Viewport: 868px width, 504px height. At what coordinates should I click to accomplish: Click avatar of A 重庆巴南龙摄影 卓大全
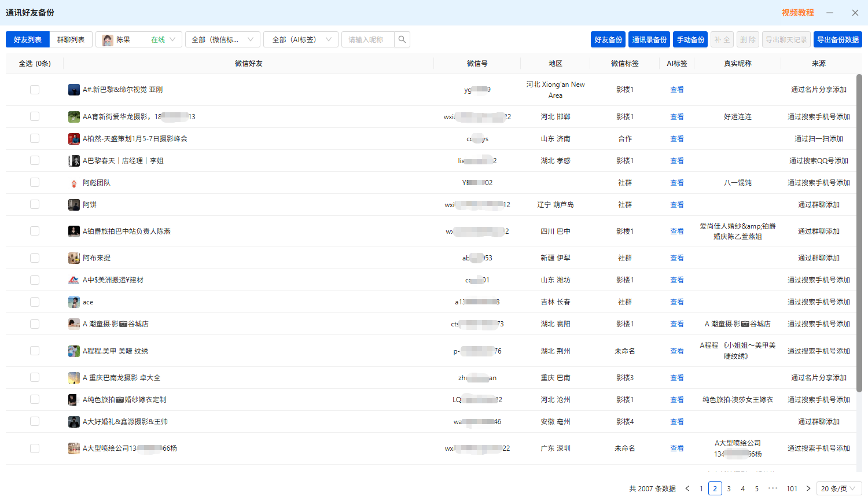(x=74, y=378)
